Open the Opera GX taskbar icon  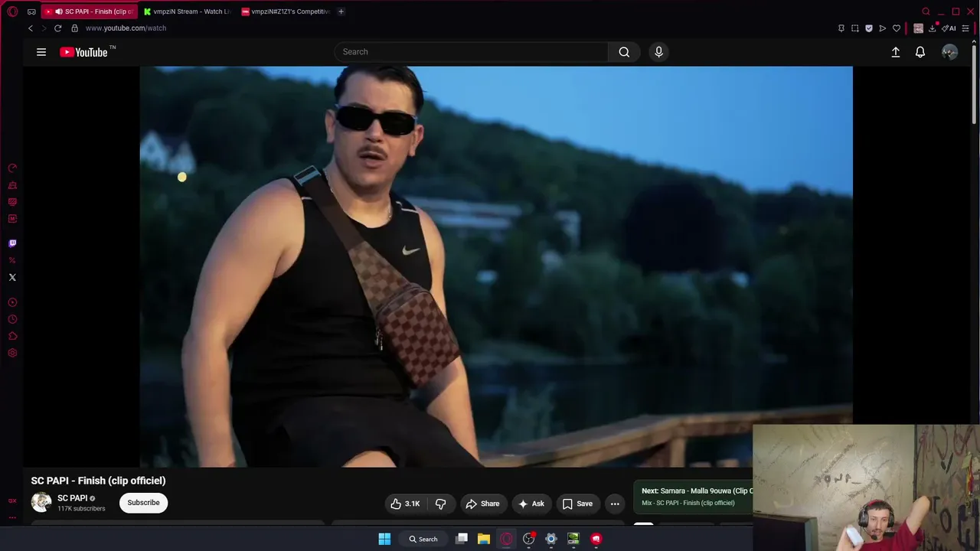[x=506, y=539]
